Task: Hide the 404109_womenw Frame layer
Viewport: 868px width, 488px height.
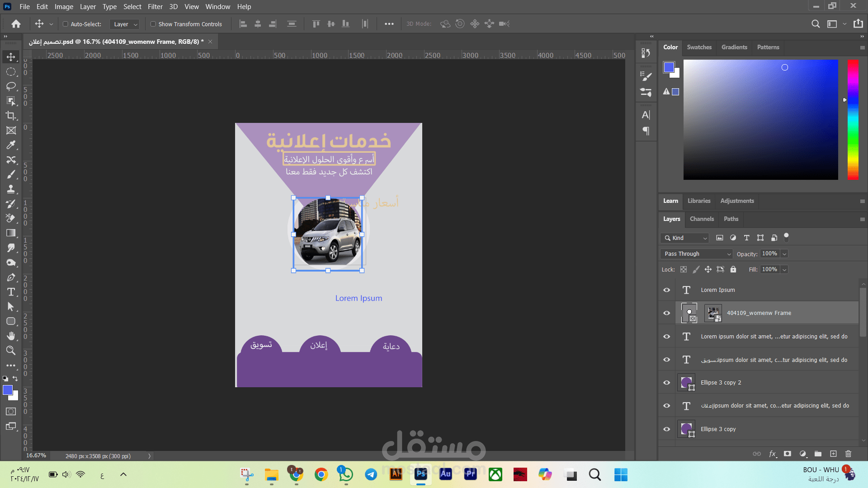Action: [666, 313]
